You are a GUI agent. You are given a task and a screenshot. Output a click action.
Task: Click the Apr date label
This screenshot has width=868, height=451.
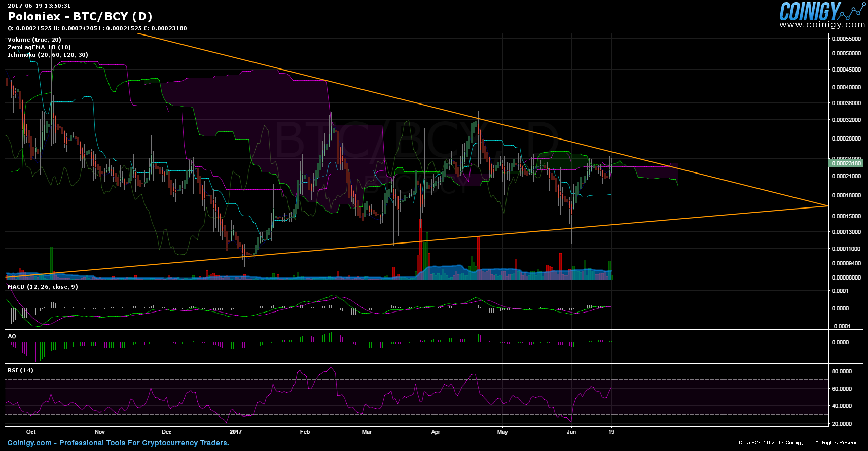pyautogui.click(x=436, y=432)
